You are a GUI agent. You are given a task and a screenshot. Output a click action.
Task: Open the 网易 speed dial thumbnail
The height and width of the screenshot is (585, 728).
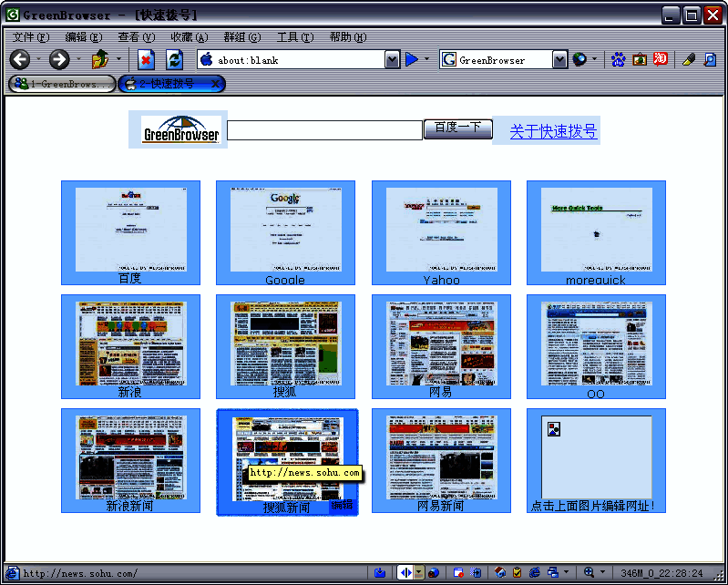(x=442, y=344)
